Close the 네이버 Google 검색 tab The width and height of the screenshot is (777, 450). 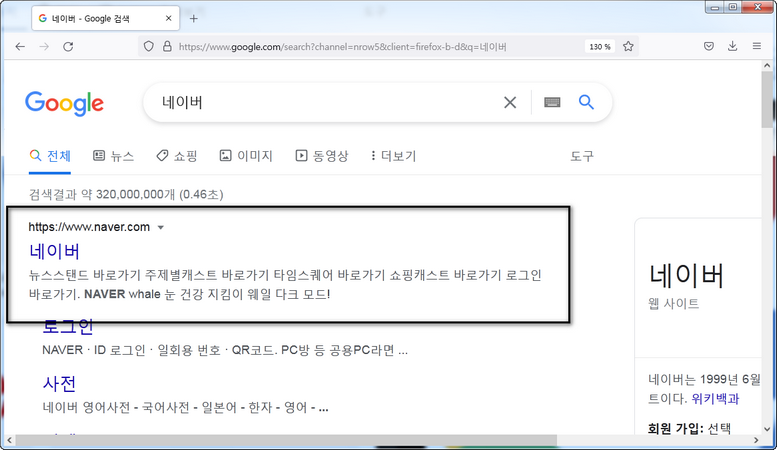click(168, 18)
